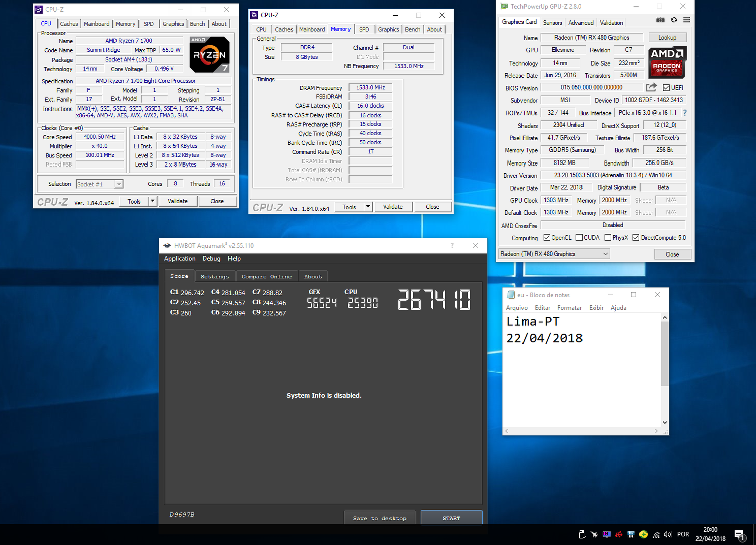
Task: Click the GPU-Z title bar icon
Action: [504, 7]
